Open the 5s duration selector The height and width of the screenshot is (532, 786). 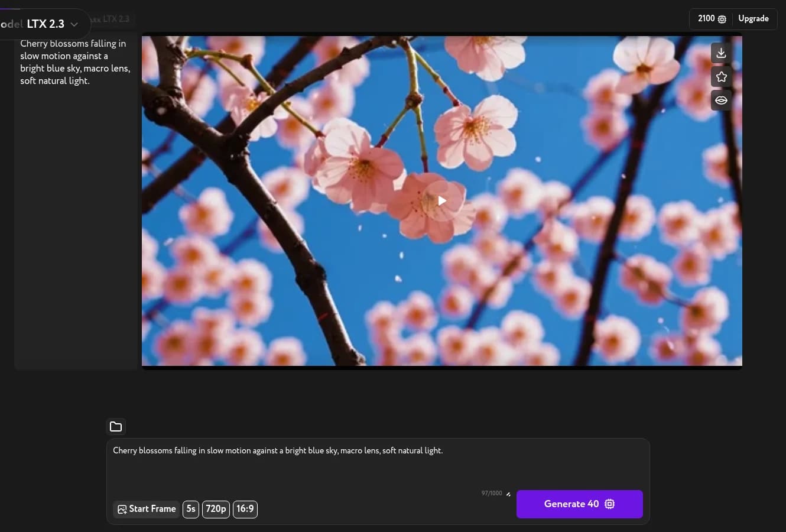(190, 509)
